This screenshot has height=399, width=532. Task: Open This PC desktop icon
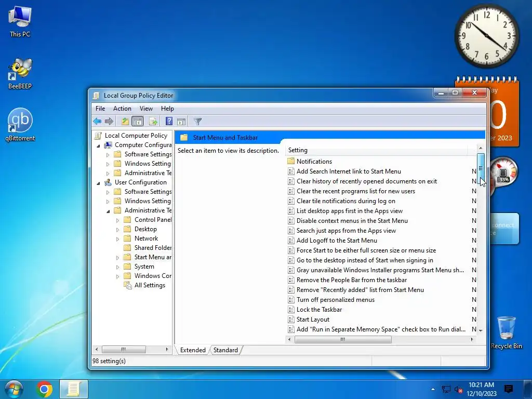pos(20,21)
